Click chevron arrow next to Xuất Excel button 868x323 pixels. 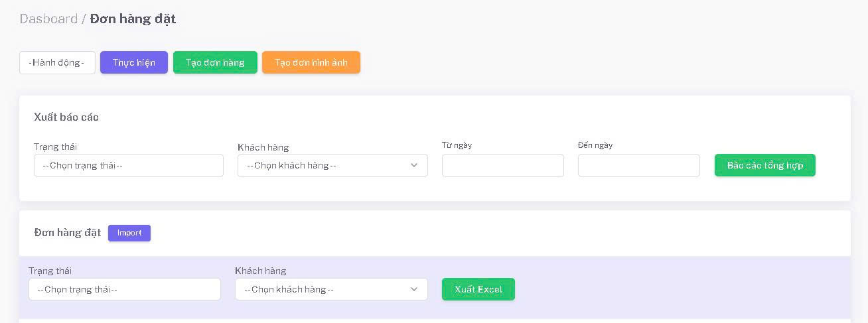414,289
